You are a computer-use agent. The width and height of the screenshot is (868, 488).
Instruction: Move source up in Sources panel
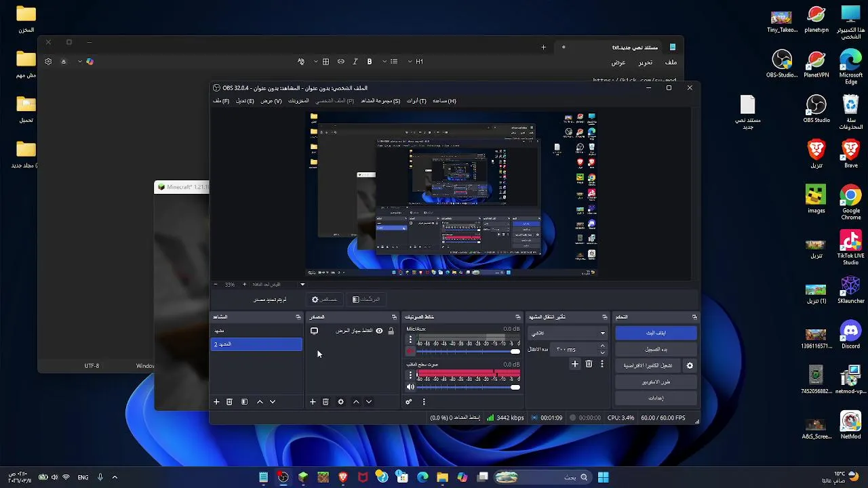(356, 402)
